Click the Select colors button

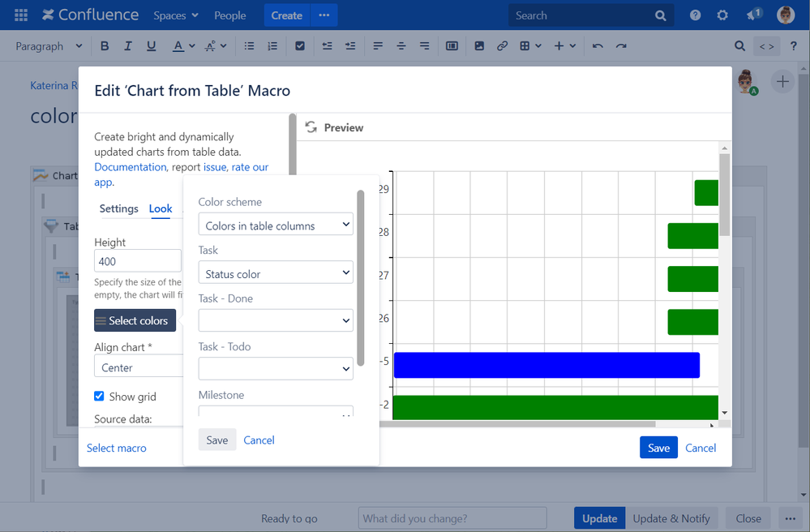(x=135, y=320)
